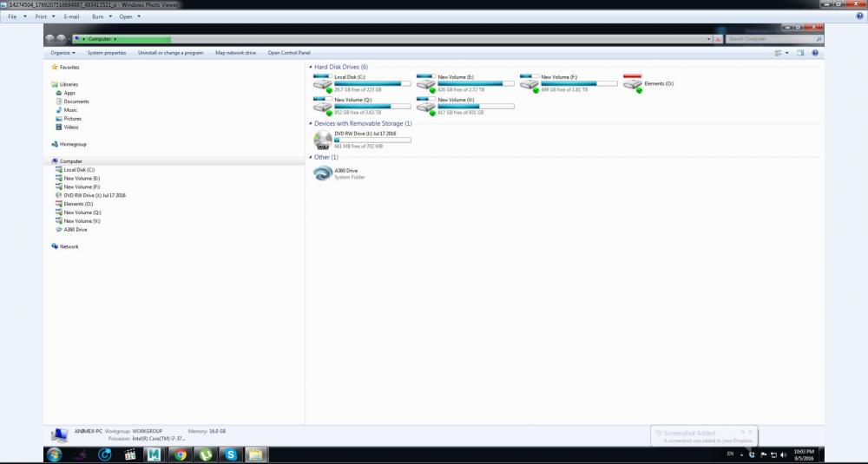Select Homegroup in the navigation pane
The height and width of the screenshot is (464, 868).
tap(69, 144)
